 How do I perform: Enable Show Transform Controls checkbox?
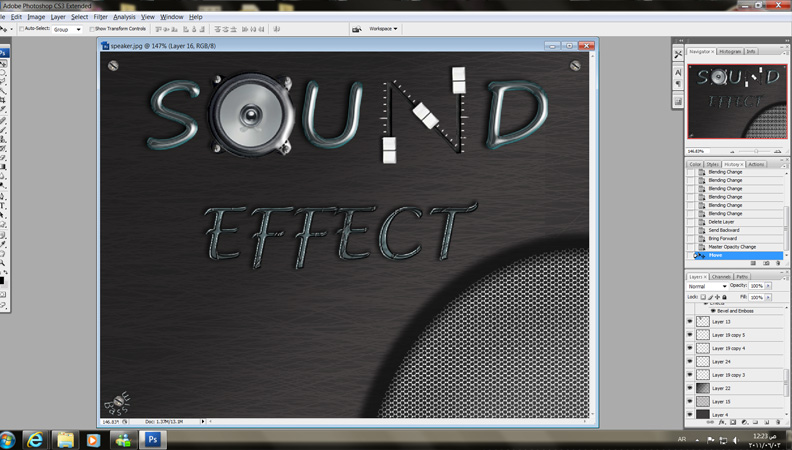pos(92,29)
